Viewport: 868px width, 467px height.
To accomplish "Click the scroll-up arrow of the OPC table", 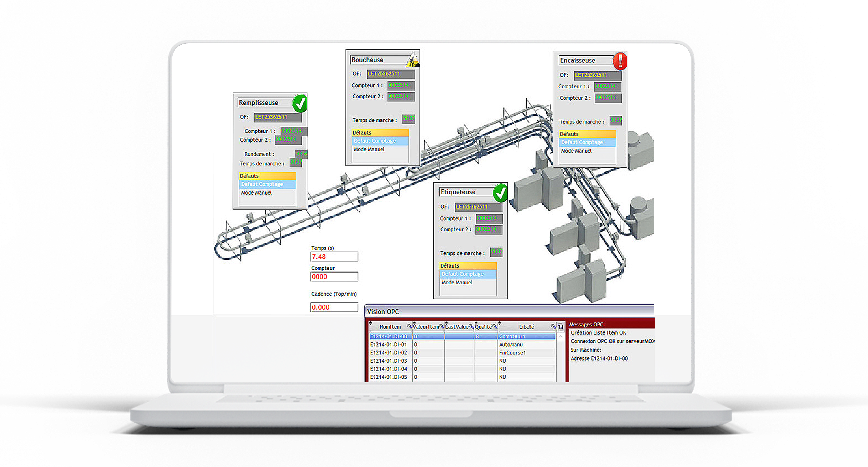I will point(561,336).
